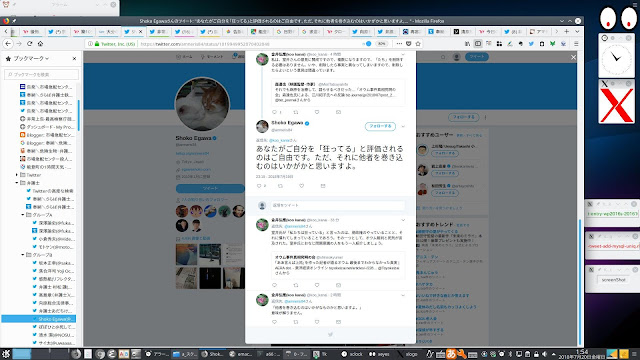
Task: Open the モーメント tab in Twitter navigation
Action: [x=212, y=57]
